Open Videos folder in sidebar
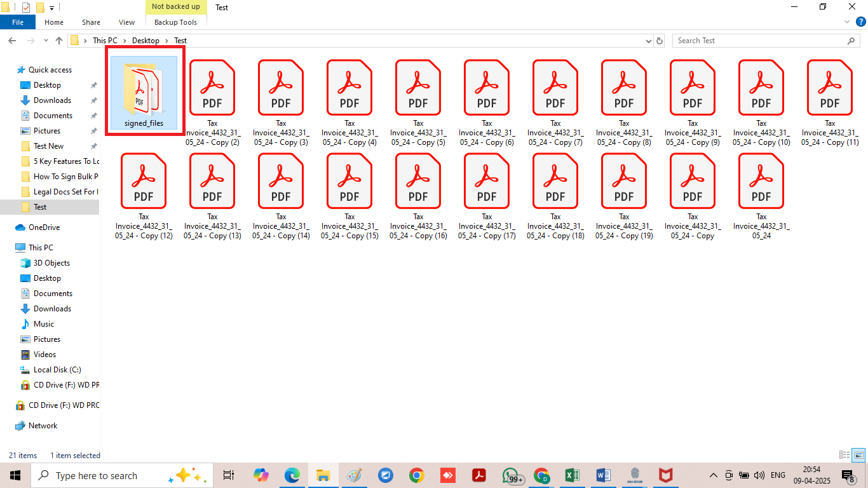The image size is (868, 488). click(x=44, y=355)
